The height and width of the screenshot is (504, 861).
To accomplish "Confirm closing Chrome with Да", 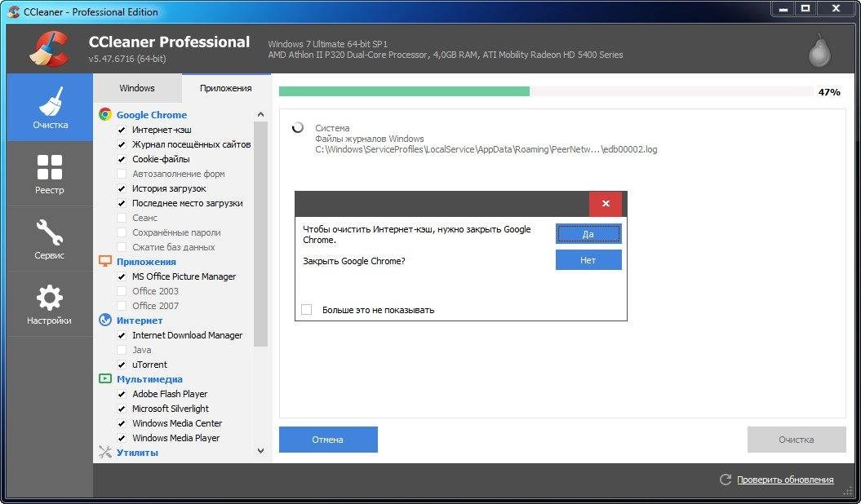I will pyautogui.click(x=588, y=234).
